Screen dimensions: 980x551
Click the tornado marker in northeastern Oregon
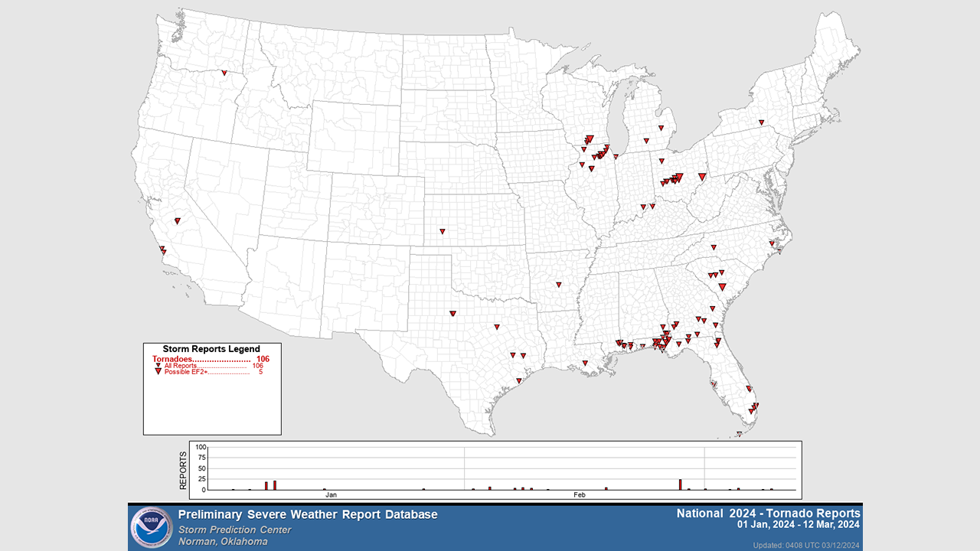coord(224,73)
